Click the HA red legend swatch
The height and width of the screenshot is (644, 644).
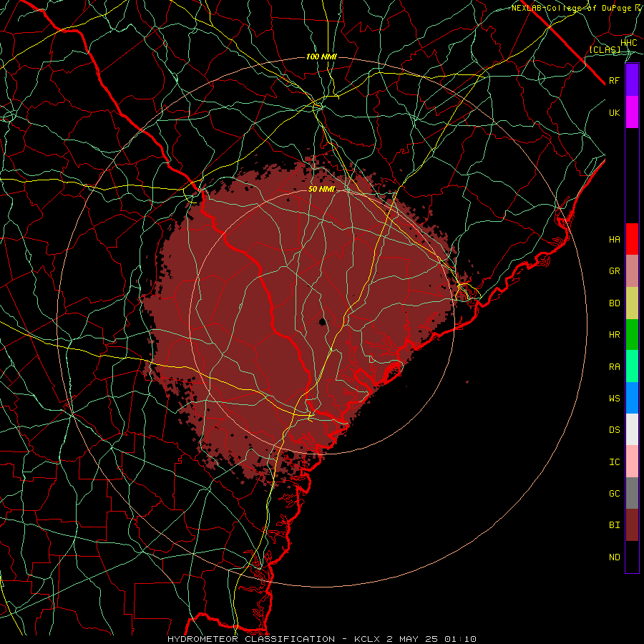632,239
